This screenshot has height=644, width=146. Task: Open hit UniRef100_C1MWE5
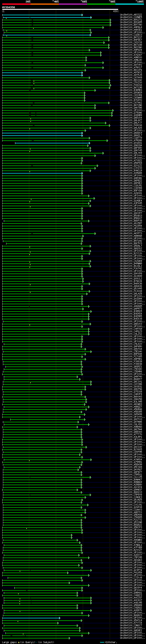[131, 17]
